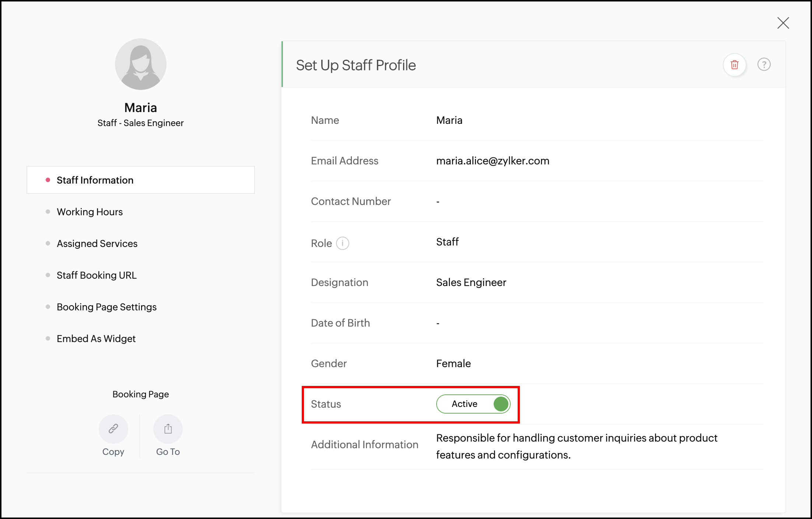Open Staff Booking URL section
The width and height of the screenshot is (812, 519).
(97, 275)
